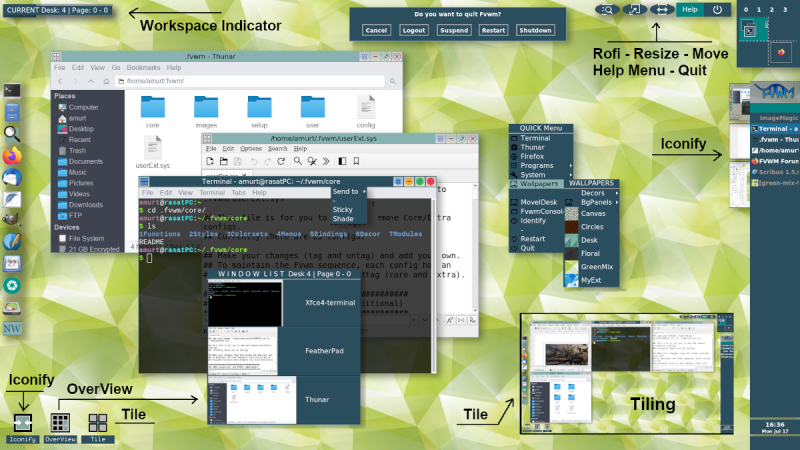Open the images folder in Thunar
Viewport: 800px width, 450px height.
click(206, 111)
